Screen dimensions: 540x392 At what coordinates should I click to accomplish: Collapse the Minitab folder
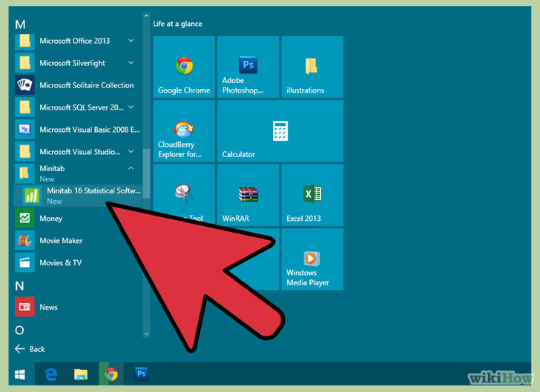[x=131, y=168]
